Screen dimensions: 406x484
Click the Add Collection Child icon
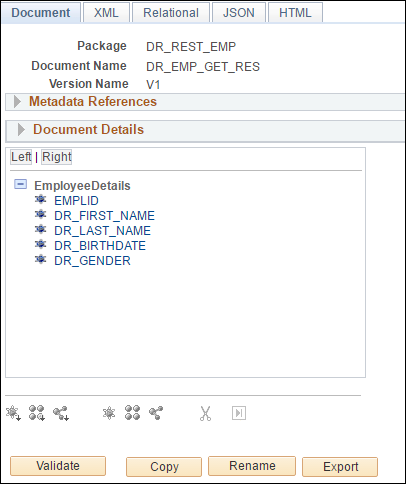[x=61, y=413]
